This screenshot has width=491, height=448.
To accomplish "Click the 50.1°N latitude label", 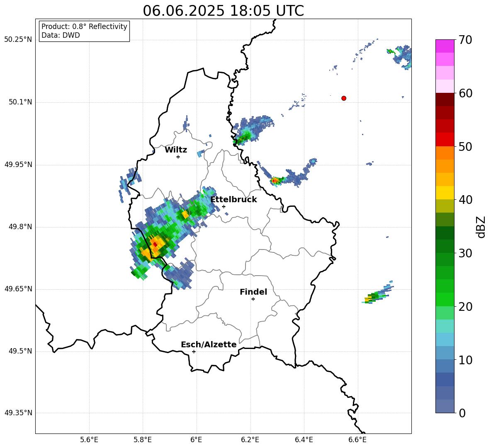I will pyautogui.click(x=20, y=102).
